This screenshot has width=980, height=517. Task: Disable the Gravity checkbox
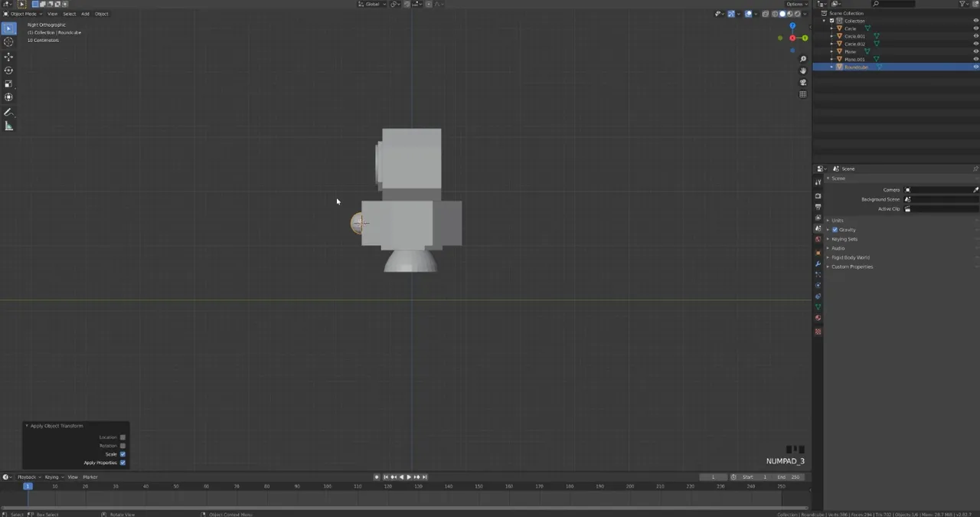(x=835, y=230)
